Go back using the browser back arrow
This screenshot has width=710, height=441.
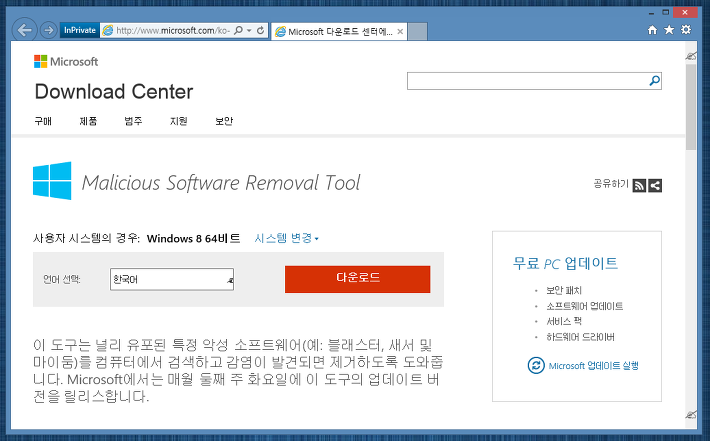24,30
